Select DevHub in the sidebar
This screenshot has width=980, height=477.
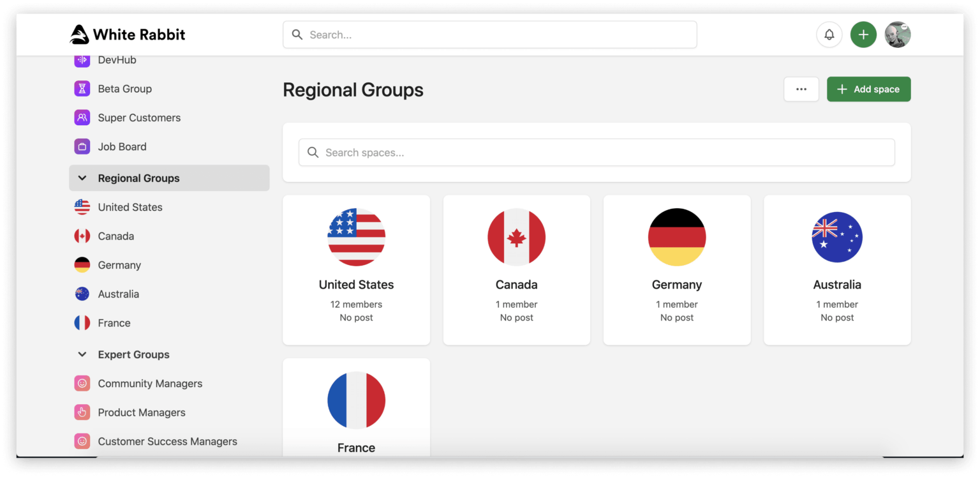coord(117,60)
